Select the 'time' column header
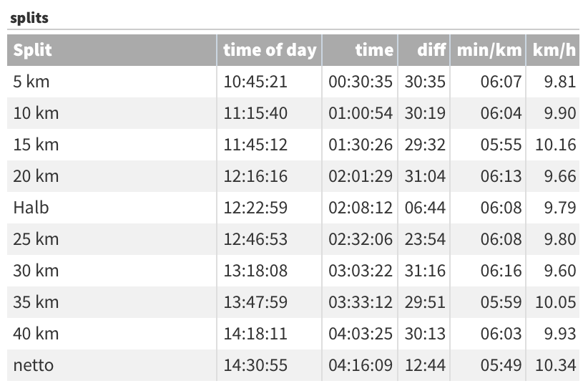Screen dimensions: 588x391 (x=374, y=50)
